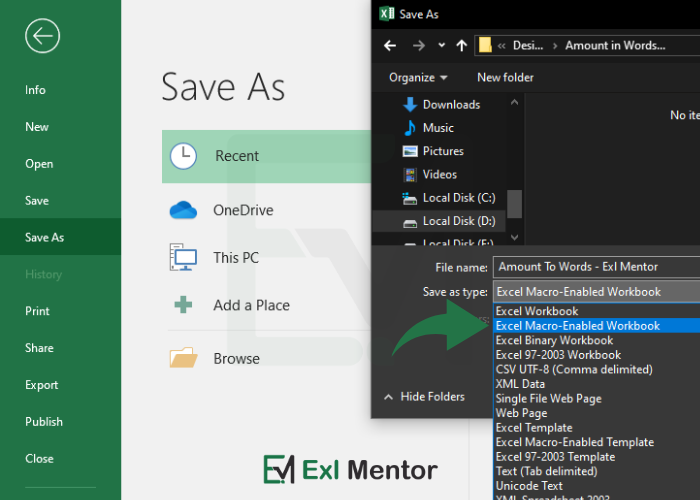Click the Browse folder icon
700x500 pixels.
coord(183,358)
